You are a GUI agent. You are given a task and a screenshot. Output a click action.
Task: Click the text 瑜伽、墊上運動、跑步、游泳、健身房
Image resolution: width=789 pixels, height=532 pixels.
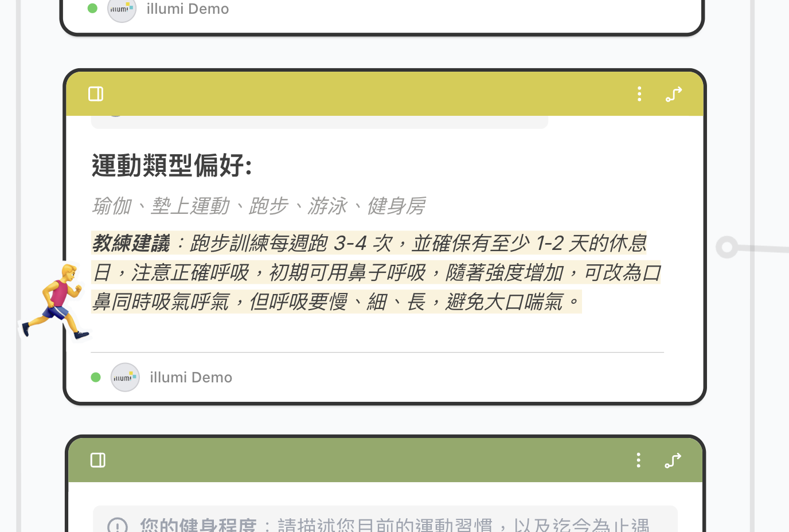pyautogui.click(x=259, y=206)
